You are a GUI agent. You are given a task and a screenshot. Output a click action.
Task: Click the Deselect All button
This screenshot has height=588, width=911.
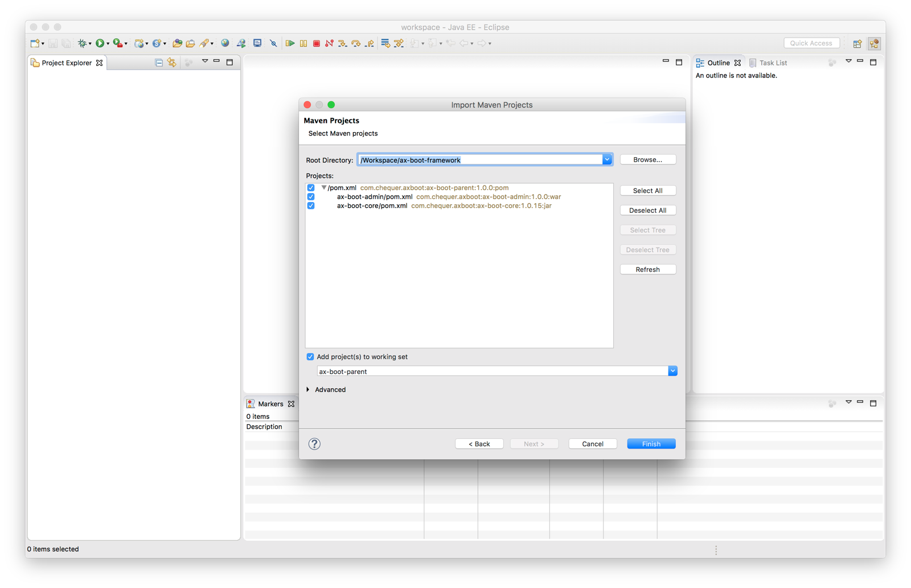(x=648, y=211)
